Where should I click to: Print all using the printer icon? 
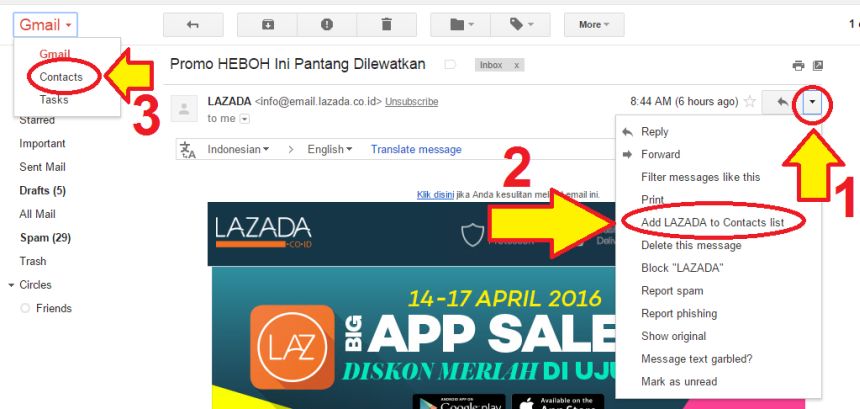pos(799,66)
